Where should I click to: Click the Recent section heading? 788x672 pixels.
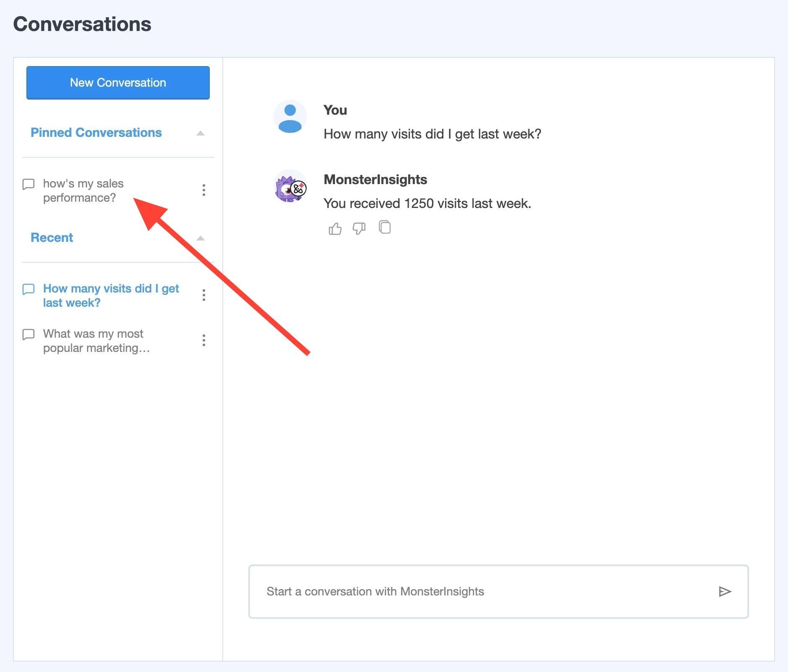click(x=52, y=238)
